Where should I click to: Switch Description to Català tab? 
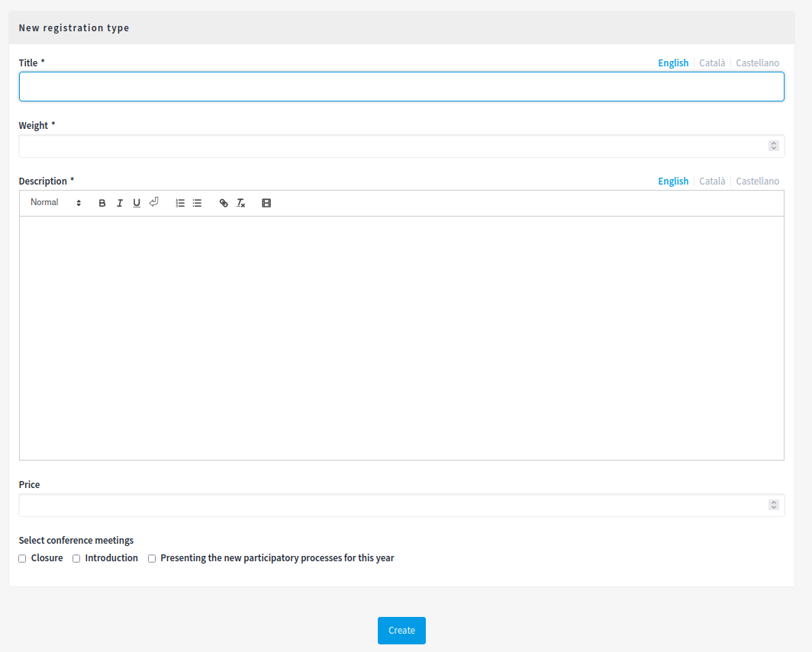tap(712, 181)
